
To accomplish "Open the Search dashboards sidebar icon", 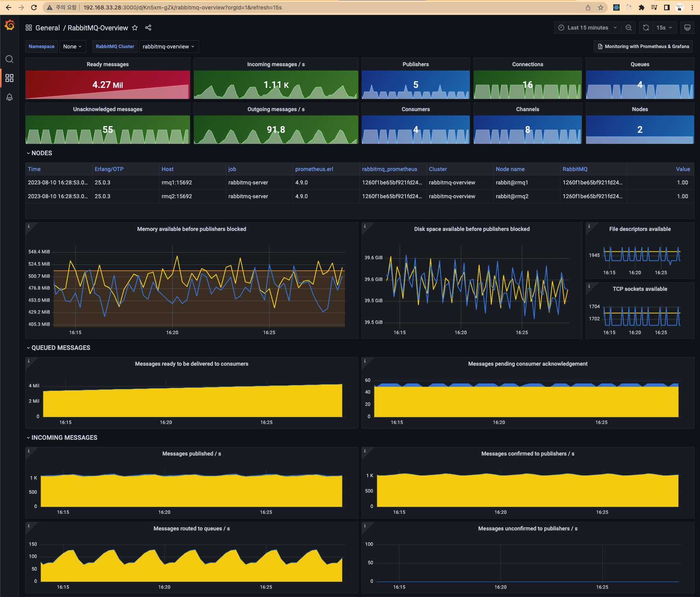I will point(9,59).
